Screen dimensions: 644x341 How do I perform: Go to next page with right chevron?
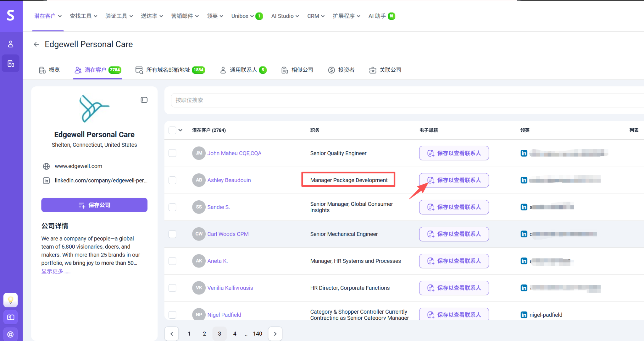pos(275,334)
